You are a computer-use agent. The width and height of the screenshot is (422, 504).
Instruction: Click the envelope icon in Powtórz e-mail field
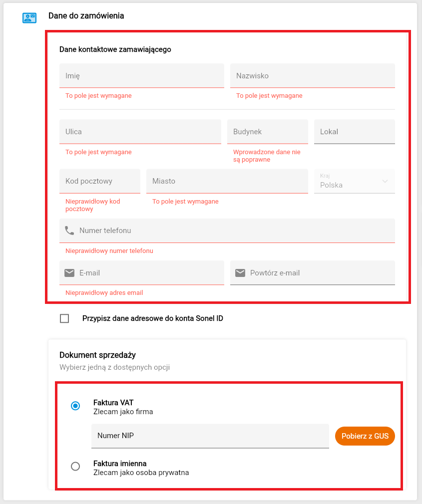[240, 273]
